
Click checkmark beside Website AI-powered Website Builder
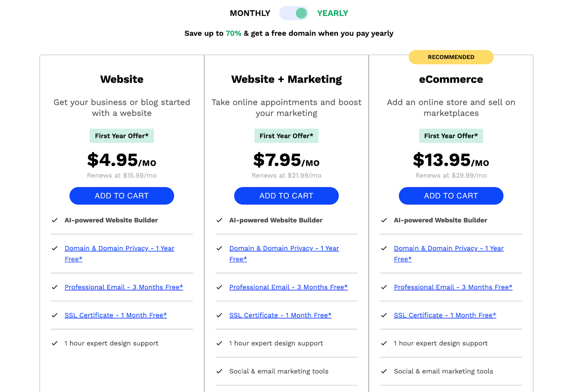(x=55, y=220)
